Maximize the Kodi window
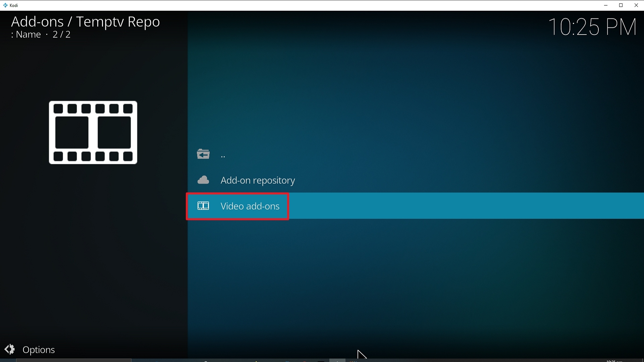 pyautogui.click(x=621, y=5)
